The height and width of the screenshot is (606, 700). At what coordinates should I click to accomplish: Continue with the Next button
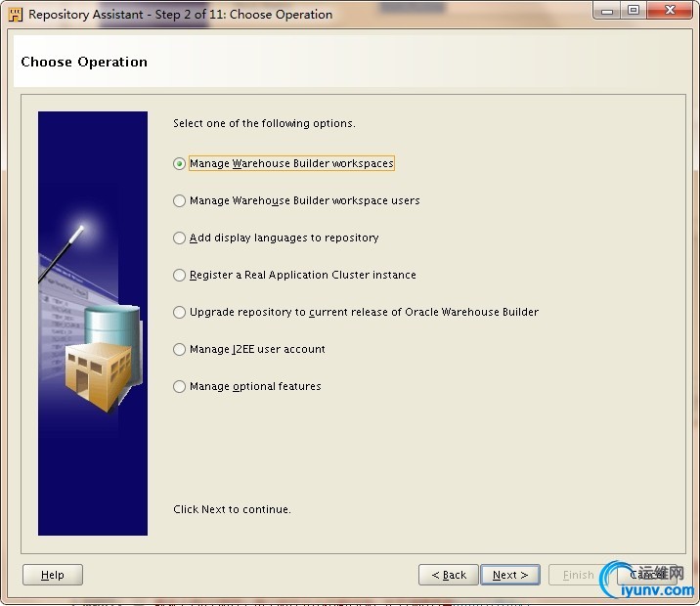tap(510, 575)
